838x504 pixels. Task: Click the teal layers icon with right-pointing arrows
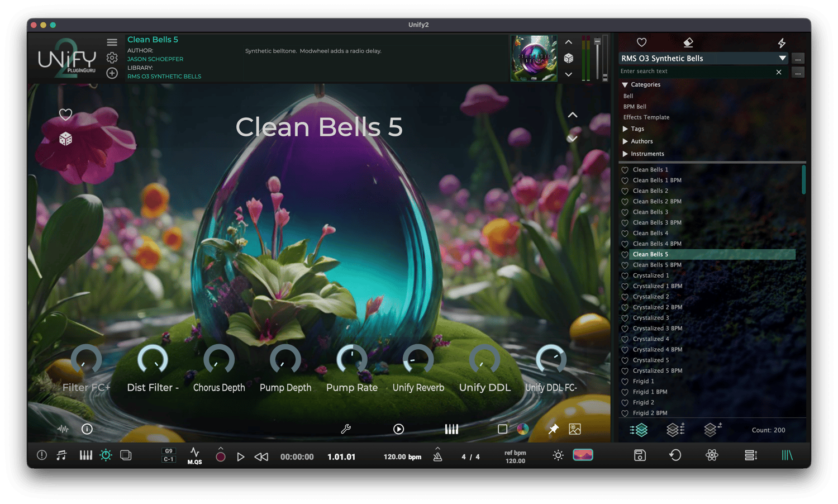[639, 430]
